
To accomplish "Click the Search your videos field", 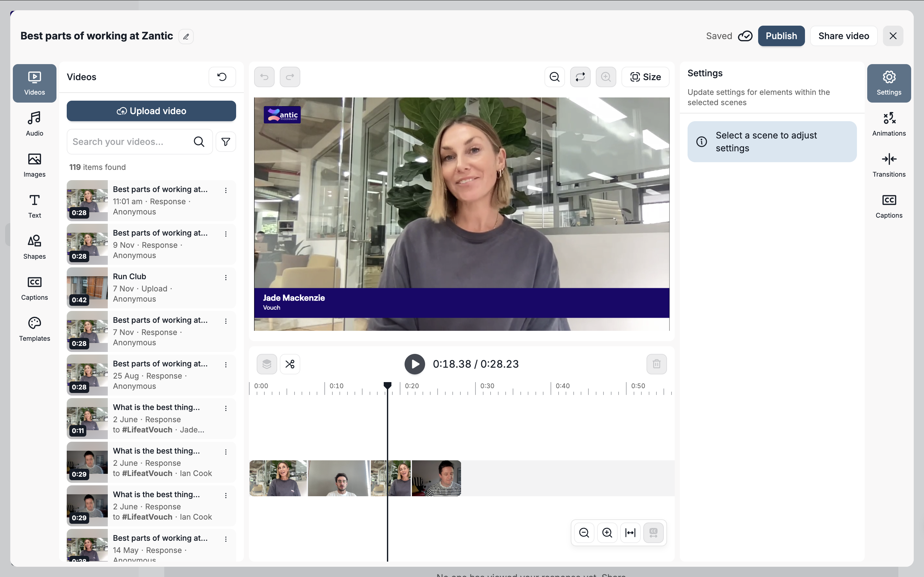I will coord(130,142).
